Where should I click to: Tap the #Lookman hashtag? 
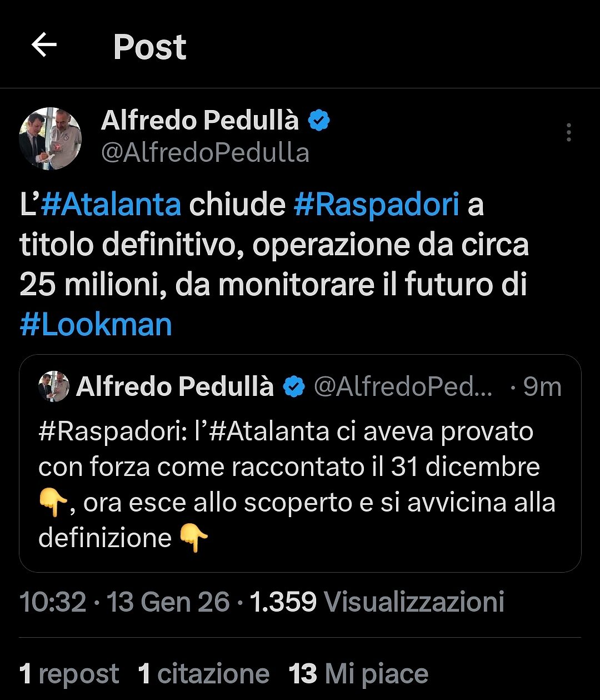(96, 325)
